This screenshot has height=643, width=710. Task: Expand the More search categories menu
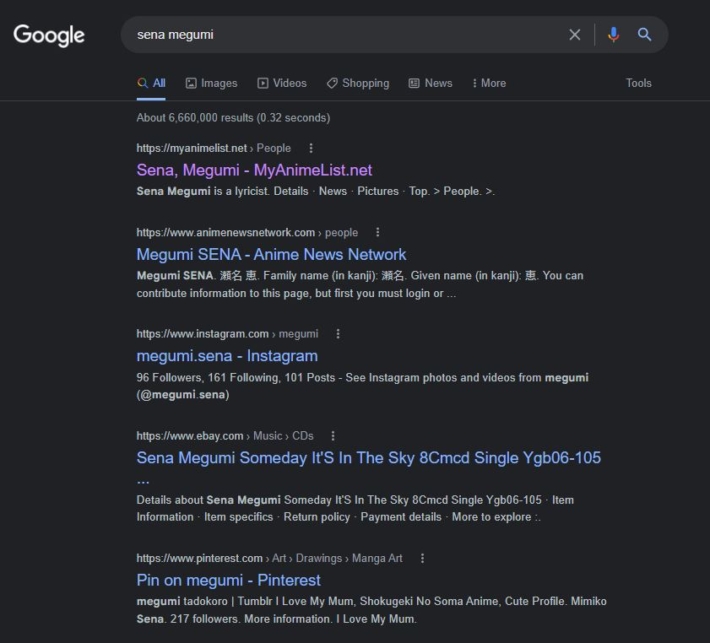489,83
